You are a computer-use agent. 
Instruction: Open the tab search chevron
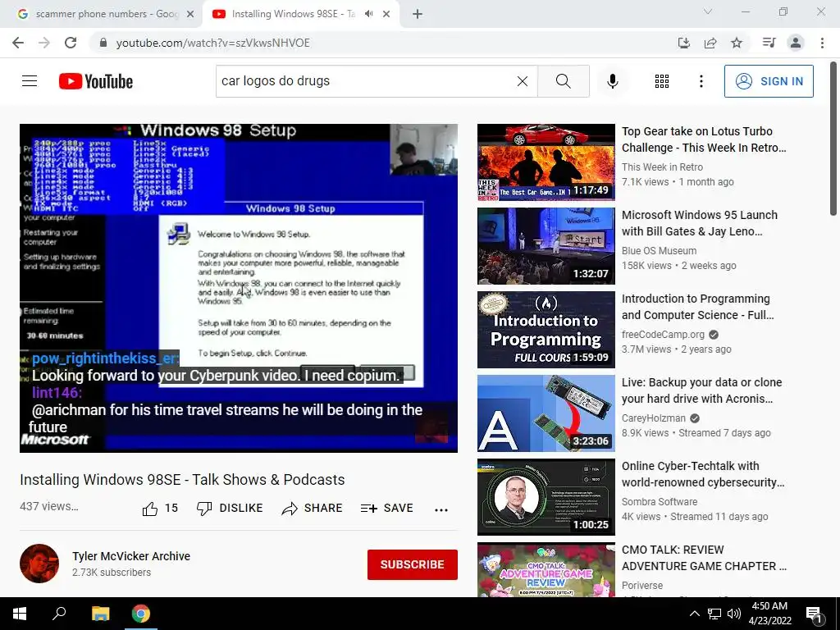tap(708, 11)
